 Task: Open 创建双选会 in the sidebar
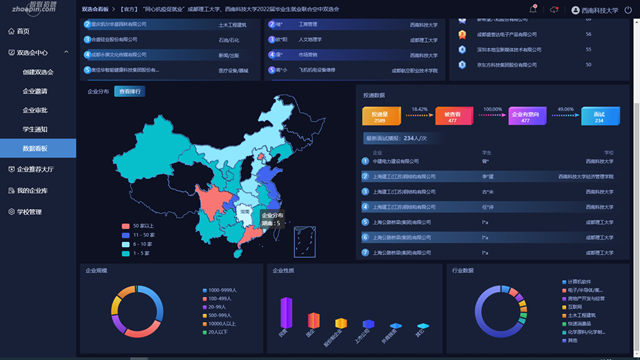[x=38, y=72]
